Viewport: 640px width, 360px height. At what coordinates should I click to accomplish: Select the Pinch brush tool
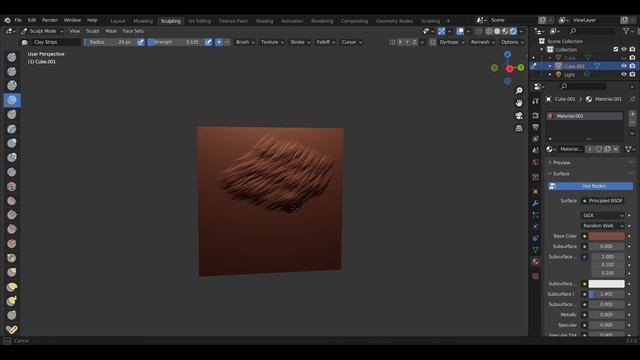(x=12, y=258)
